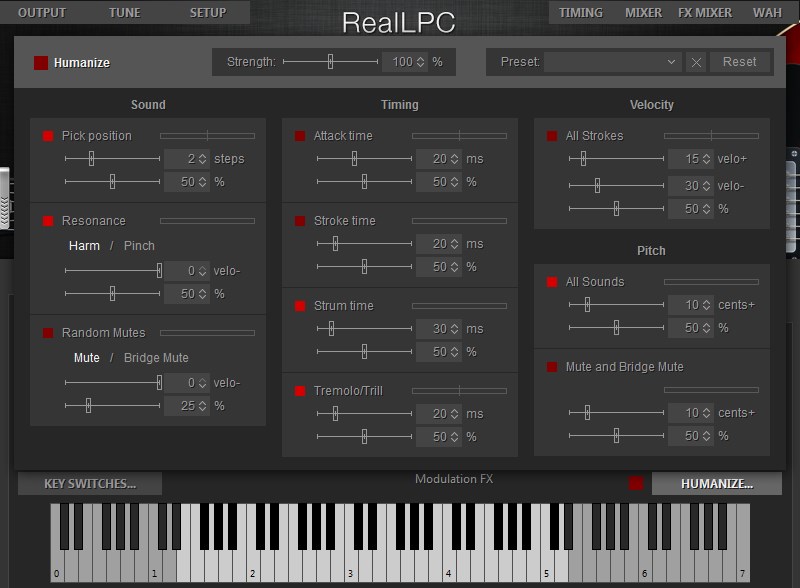Adjust Pick position steps stepper

(203, 159)
